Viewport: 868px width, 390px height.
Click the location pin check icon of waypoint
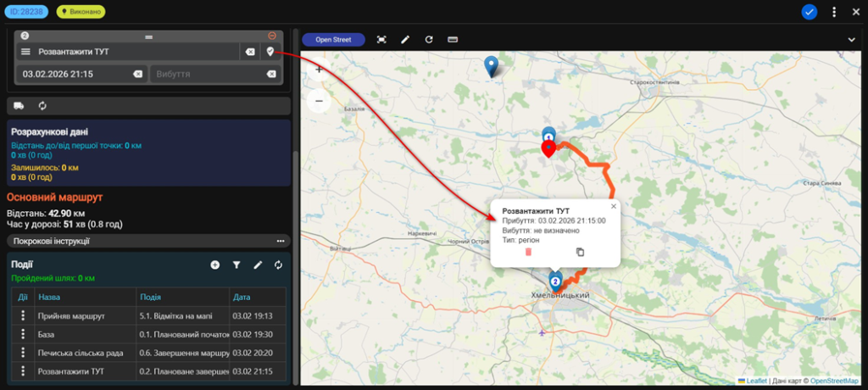[270, 52]
